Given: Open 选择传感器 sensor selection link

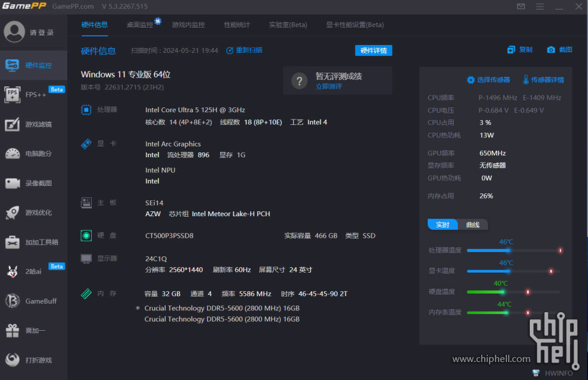Looking at the screenshot, I should tap(493, 80).
